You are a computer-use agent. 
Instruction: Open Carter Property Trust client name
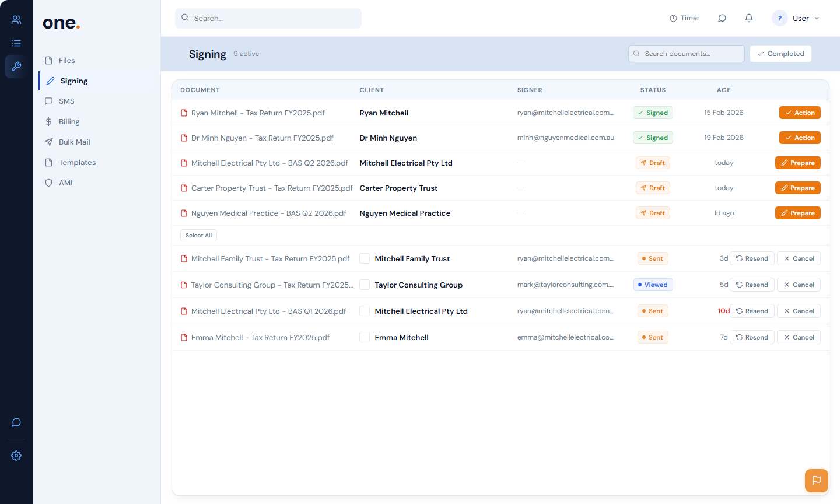click(x=398, y=188)
